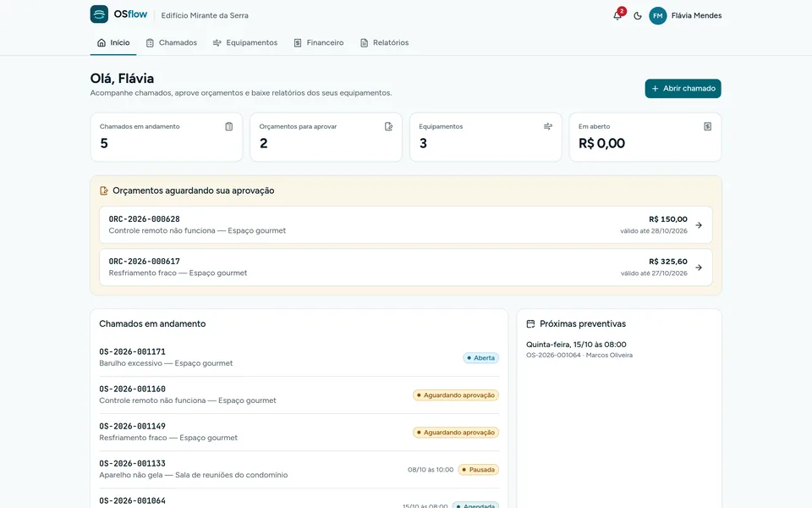Toggle dark mode moon icon
The image size is (812, 508).
click(x=638, y=15)
